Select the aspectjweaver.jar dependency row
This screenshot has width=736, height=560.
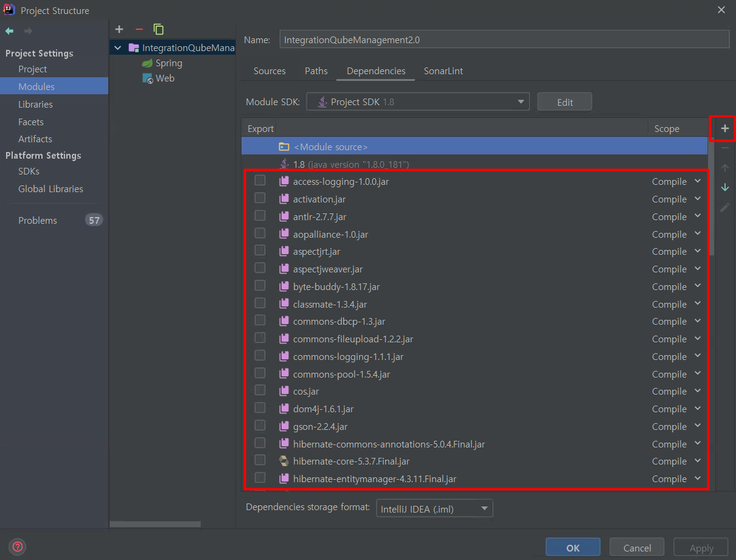pyautogui.click(x=474, y=269)
